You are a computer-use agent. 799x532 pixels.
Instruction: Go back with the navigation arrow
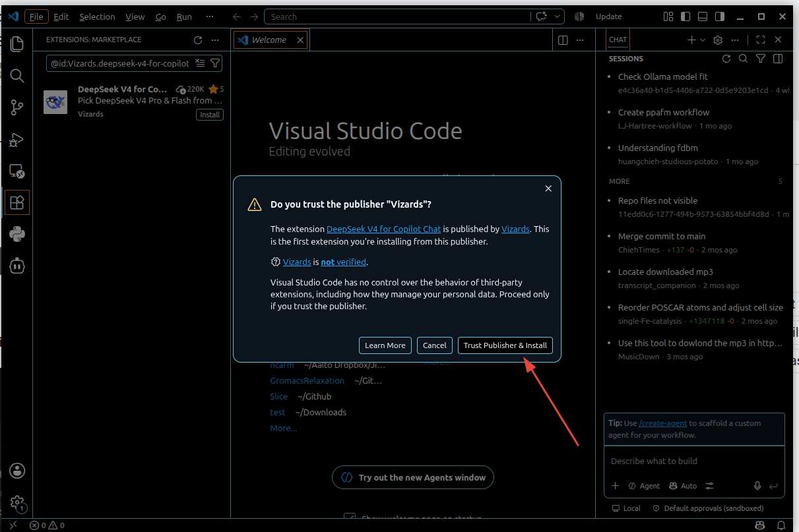[x=237, y=16]
